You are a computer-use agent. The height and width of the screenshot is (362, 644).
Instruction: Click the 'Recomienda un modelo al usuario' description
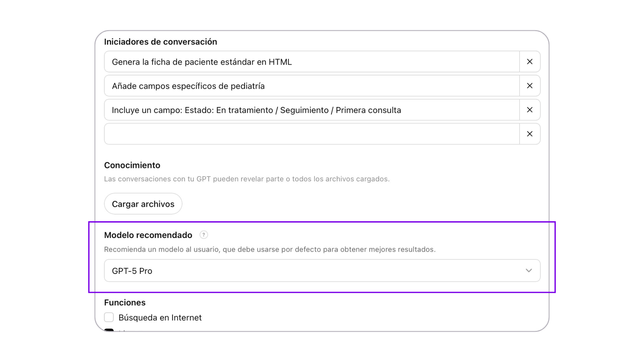270,249
